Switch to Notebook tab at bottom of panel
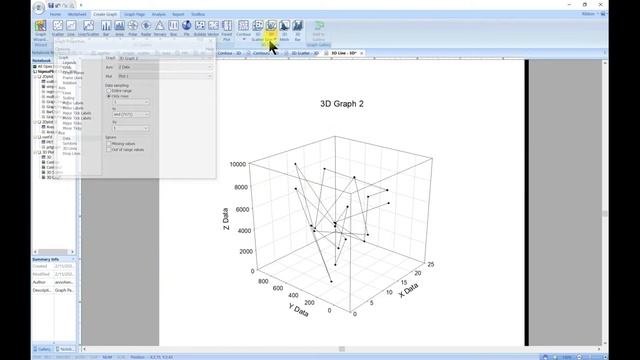640x360 pixels. (x=65, y=349)
